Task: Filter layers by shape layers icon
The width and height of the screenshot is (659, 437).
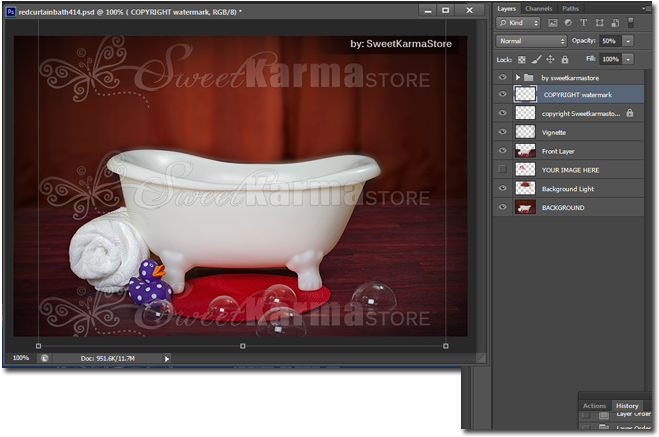Action: pos(600,23)
